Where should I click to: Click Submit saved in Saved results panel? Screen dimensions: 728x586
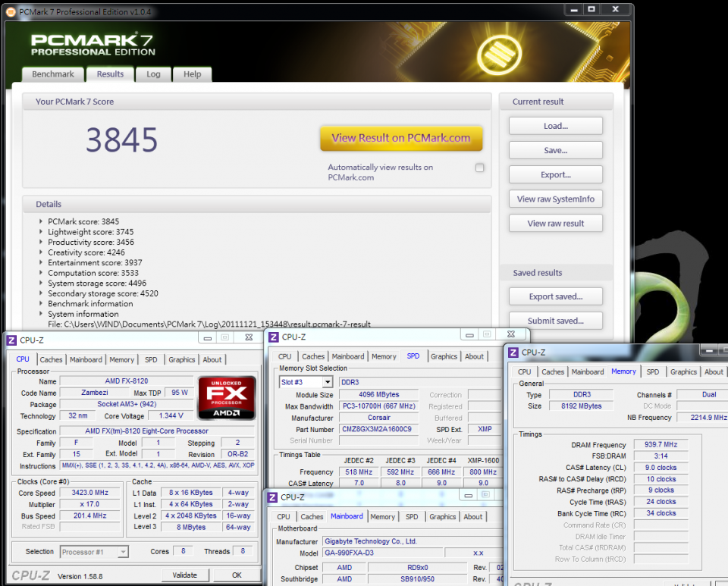[x=555, y=321]
